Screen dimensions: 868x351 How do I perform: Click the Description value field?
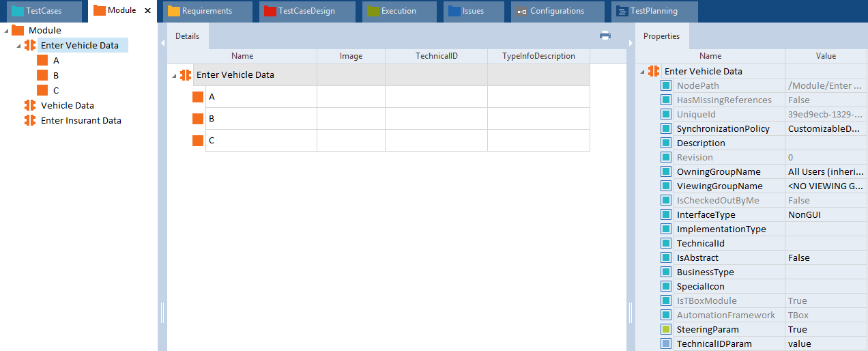[x=826, y=143]
